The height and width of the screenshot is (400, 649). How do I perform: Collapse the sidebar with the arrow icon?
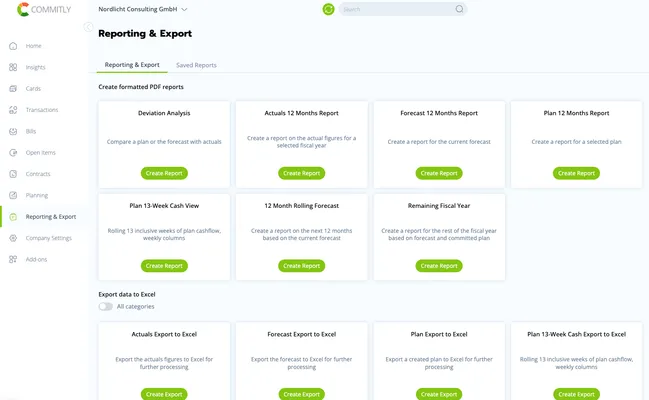coord(88,27)
